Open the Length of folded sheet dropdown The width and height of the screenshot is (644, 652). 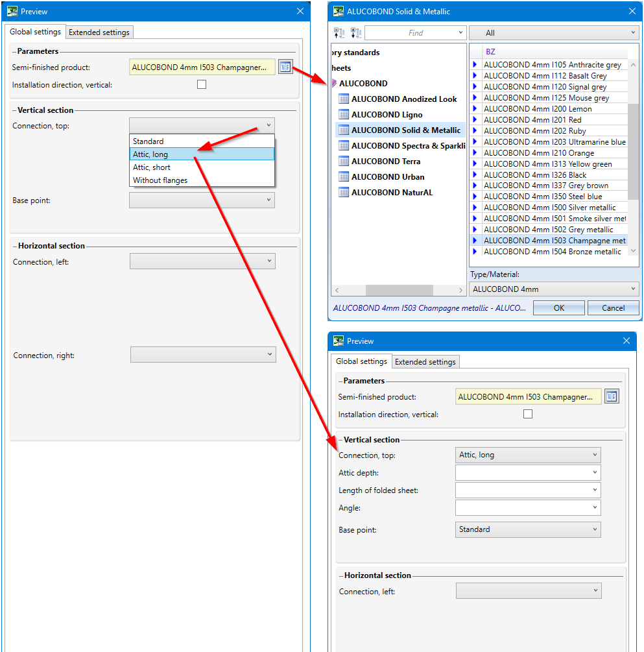tap(528, 490)
